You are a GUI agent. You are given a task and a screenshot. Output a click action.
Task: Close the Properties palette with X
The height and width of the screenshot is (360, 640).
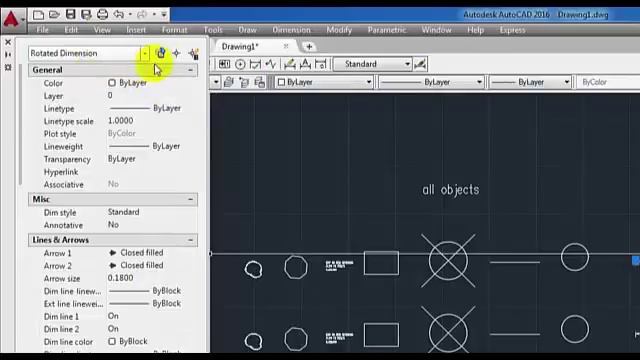8,42
